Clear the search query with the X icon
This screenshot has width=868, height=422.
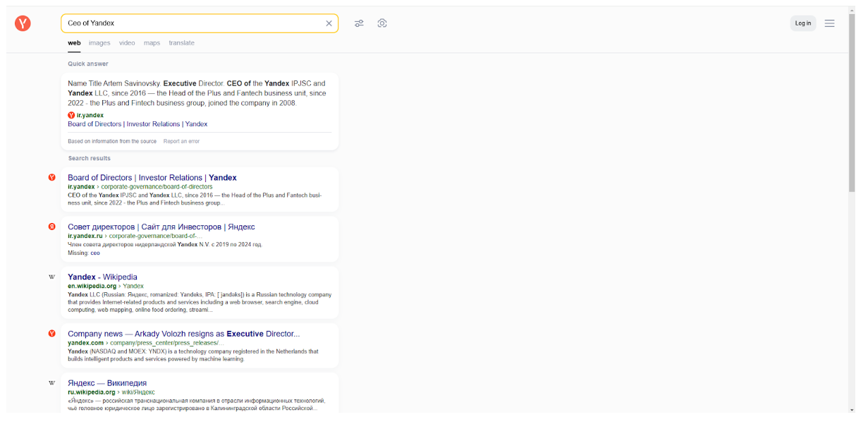(329, 23)
